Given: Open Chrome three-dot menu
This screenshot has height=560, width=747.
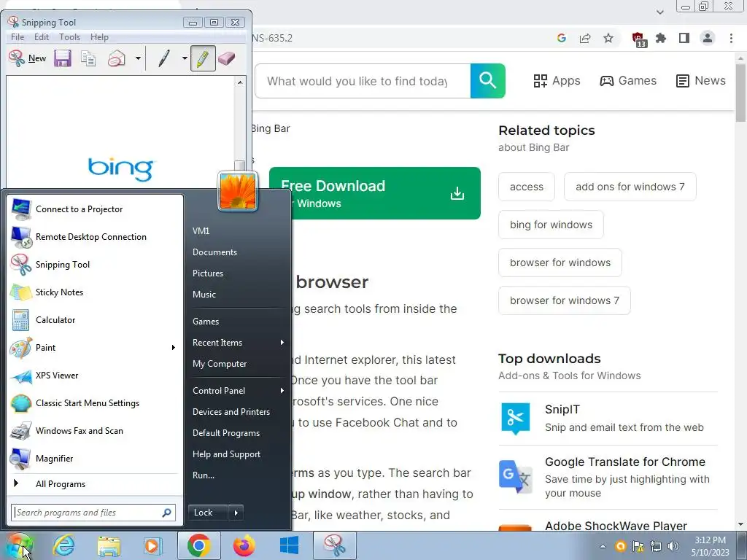Looking at the screenshot, I should coord(731,38).
